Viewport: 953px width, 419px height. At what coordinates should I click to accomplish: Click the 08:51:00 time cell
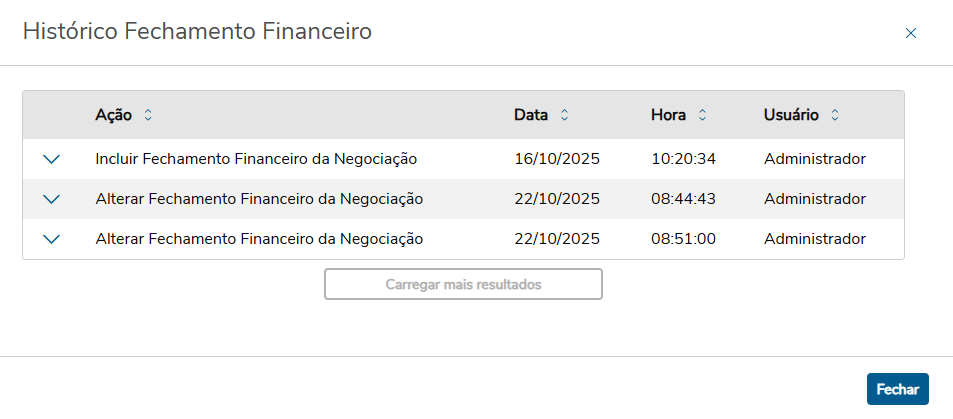683,239
